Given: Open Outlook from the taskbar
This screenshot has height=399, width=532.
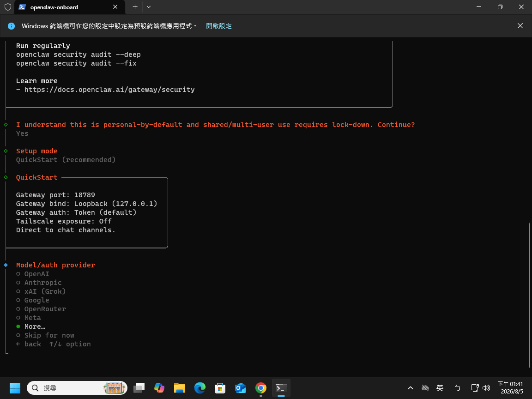Looking at the screenshot, I should coord(241,388).
